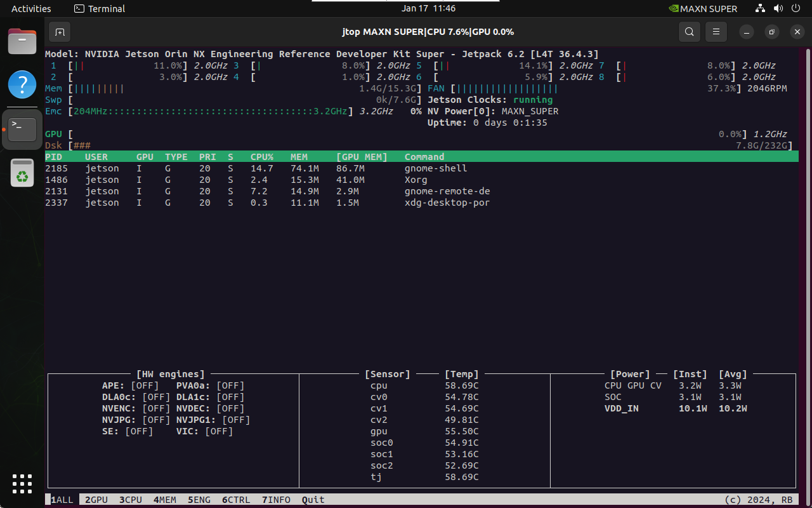Open the terminal hamburger menu
The width and height of the screenshot is (812, 508).
tap(716, 32)
